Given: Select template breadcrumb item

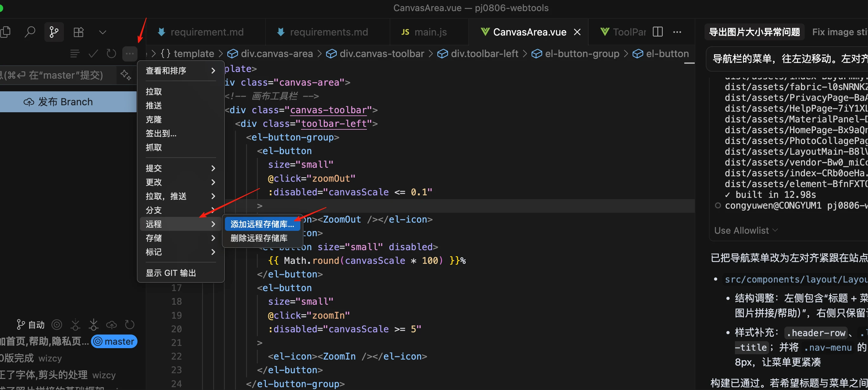Looking at the screenshot, I should 187,54.
